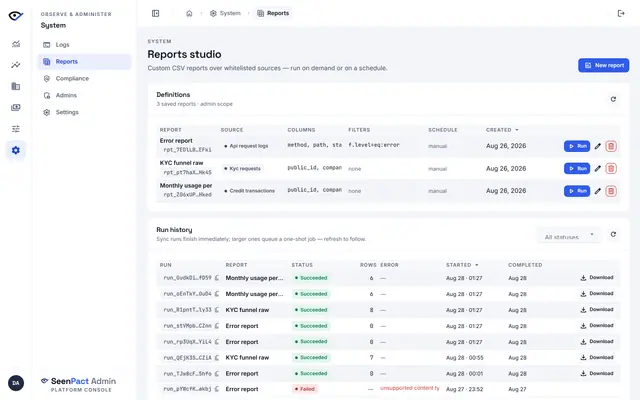Copy run ID run_QEjK3S..CZiA
This screenshot has width=640, height=400.
(x=217, y=358)
